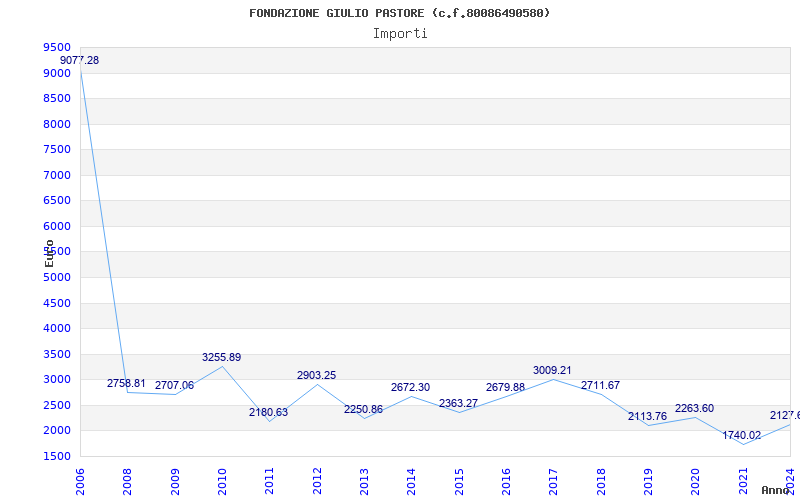Click the 2015 x-axis year label
Image resolution: width=800 pixels, height=500 pixels.
(x=459, y=482)
